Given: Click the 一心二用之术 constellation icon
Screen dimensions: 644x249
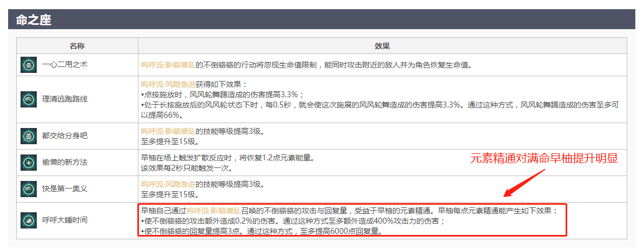Looking at the screenshot, I should click(x=29, y=65).
